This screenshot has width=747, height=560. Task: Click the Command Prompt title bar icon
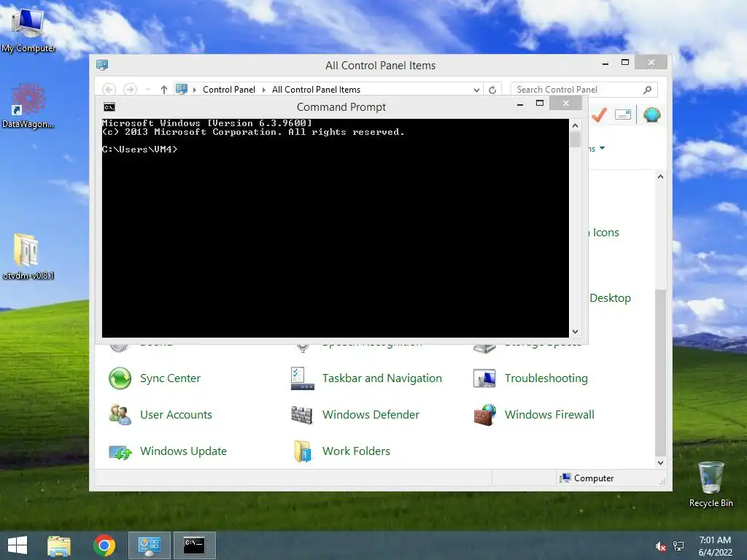tap(109, 107)
